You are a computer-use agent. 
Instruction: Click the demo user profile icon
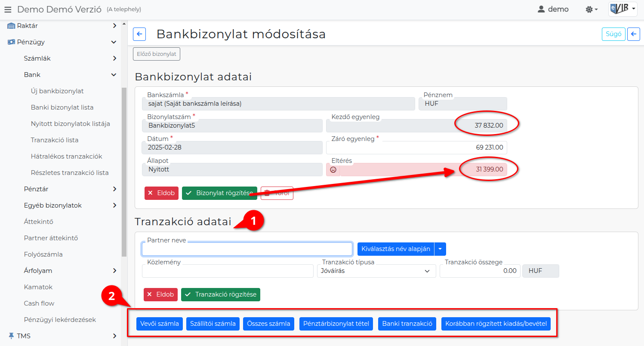pyautogui.click(x=541, y=9)
